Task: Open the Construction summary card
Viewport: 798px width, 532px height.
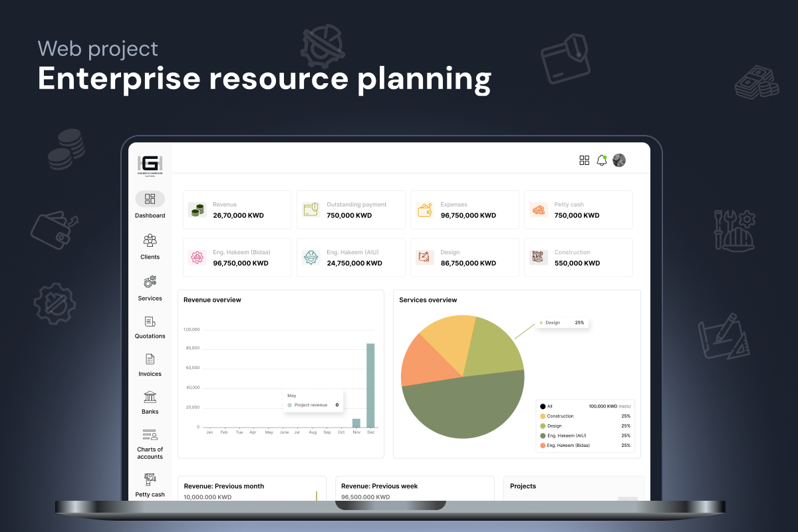Action: 578,258
